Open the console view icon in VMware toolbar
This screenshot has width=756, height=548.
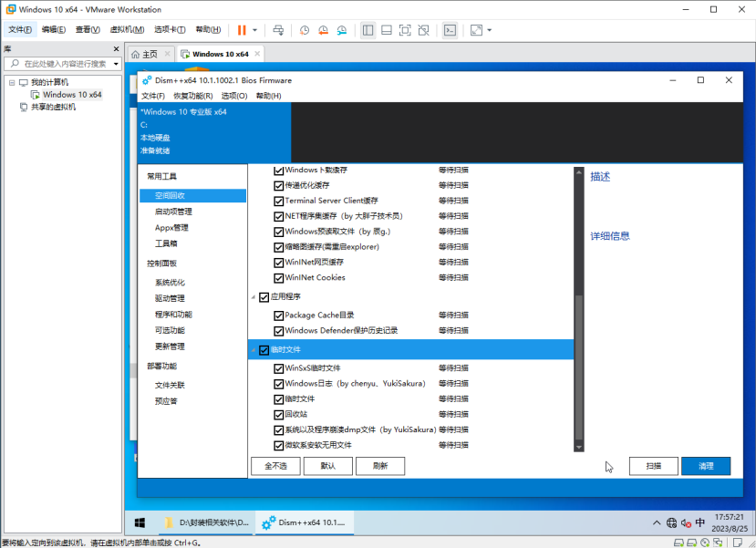click(450, 30)
